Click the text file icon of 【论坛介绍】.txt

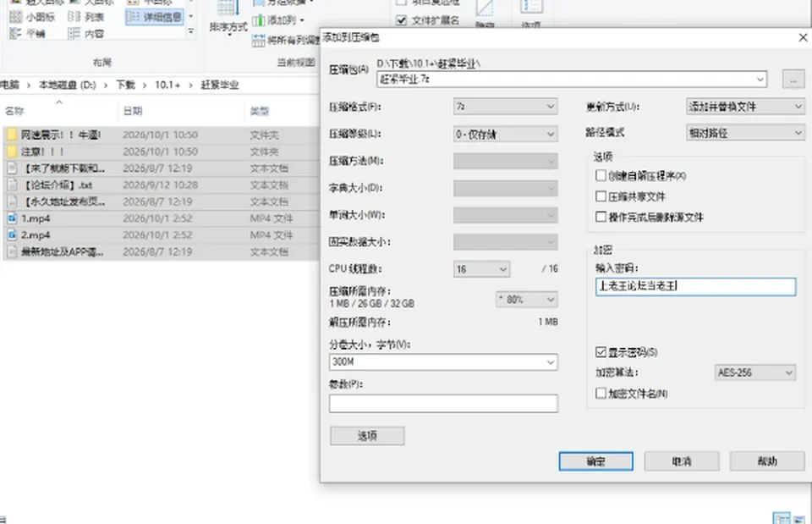(x=11, y=185)
